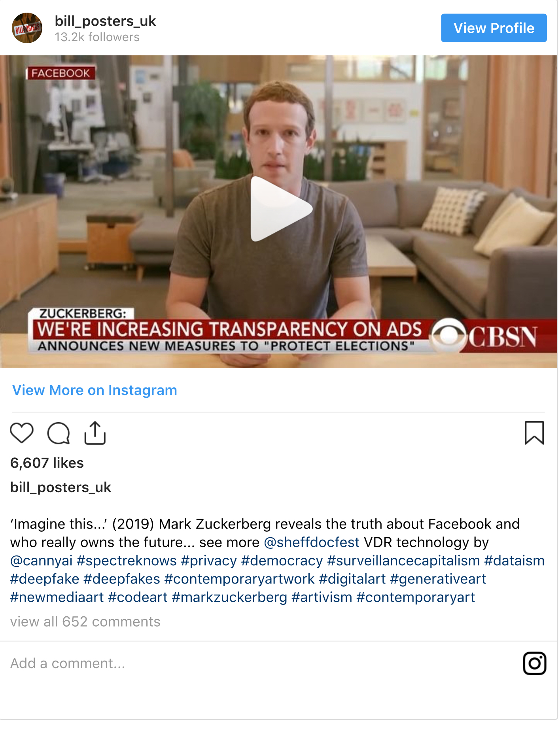Open the bill_posters_uk profile avatar

[x=27, y=28]
